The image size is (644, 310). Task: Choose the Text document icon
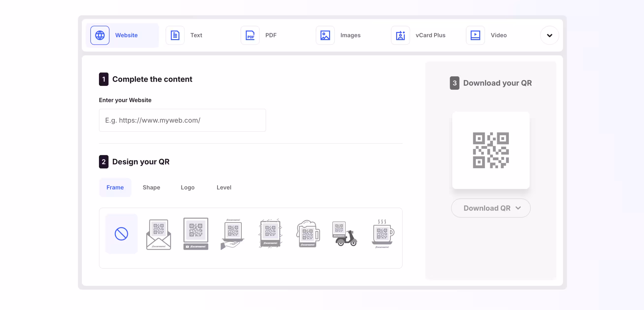point(175,35)
